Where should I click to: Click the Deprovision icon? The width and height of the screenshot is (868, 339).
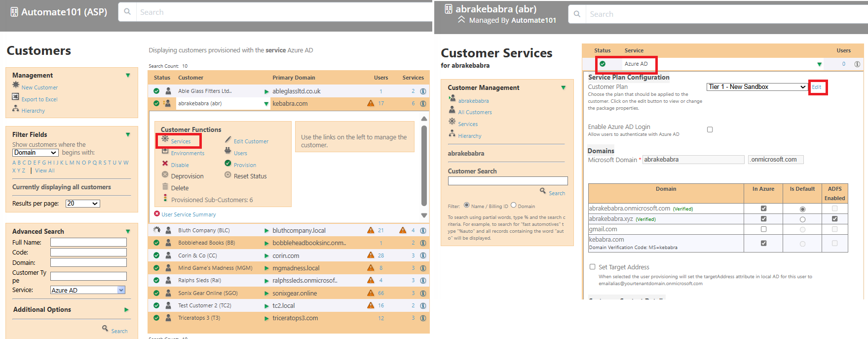(165, 174)
